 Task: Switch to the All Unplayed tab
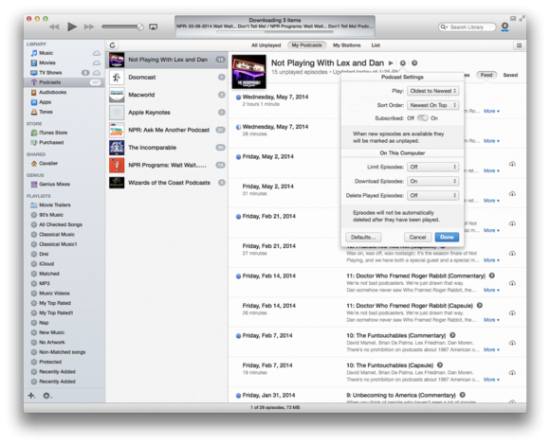pos(266,45)
